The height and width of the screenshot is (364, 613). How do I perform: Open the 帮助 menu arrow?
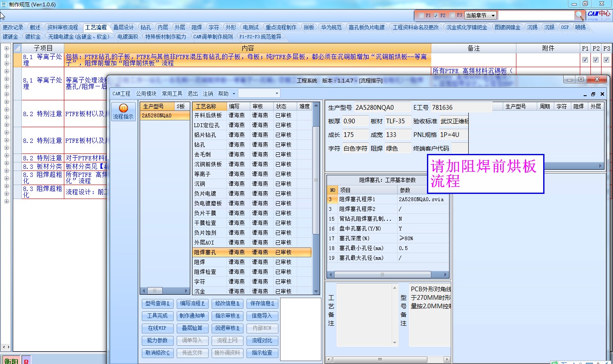tap(234, 94)
